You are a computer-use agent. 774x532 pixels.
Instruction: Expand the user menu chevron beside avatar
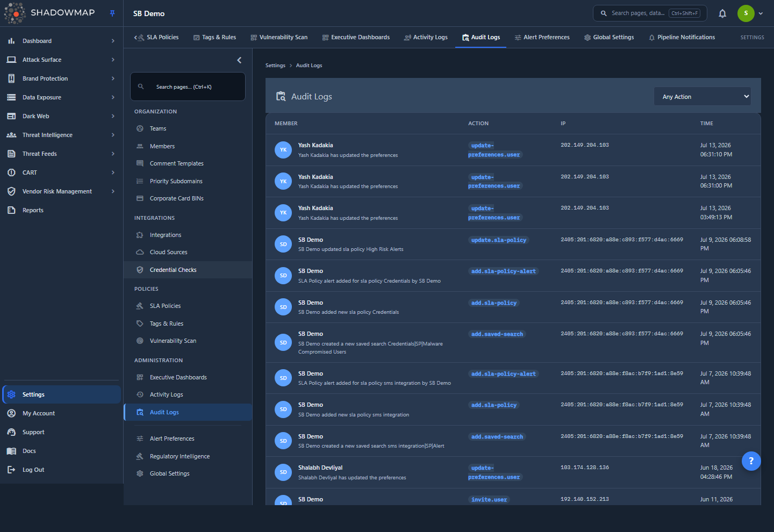(761, 13)
